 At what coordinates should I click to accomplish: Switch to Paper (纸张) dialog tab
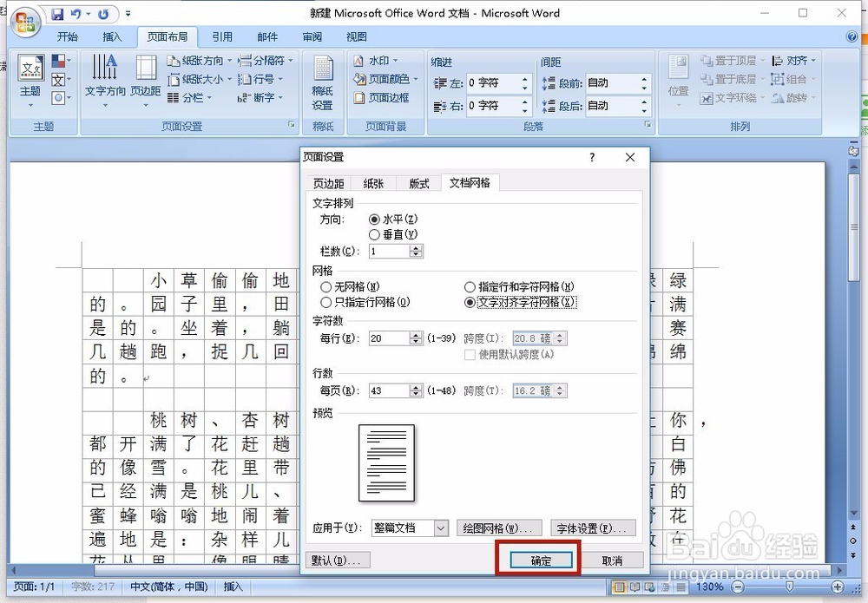click(x=373, y=183)
